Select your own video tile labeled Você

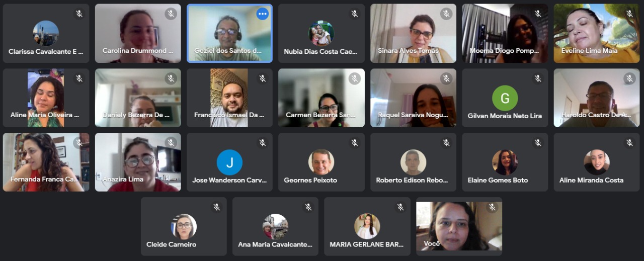click(x=459, y=226)
